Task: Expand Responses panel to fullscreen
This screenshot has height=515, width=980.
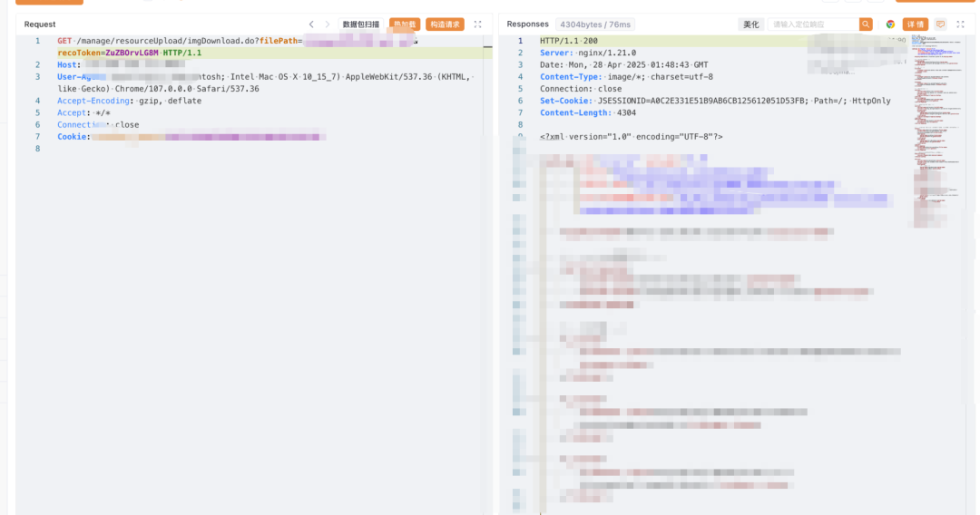Action: click(961, 24)
